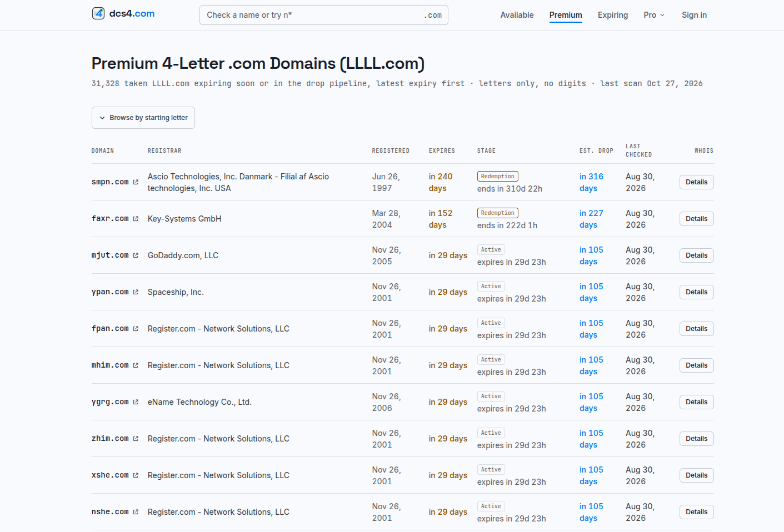The height and width of the screenshot is (532, 784).
Task: Open external link icon for mhim.com
Action: pyautogui.click(x=136, y=365)
